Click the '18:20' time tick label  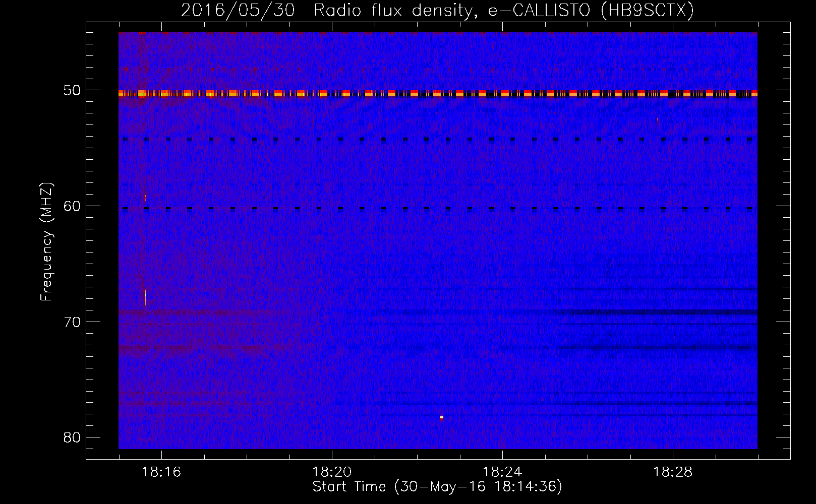click(x=332, y=472)
